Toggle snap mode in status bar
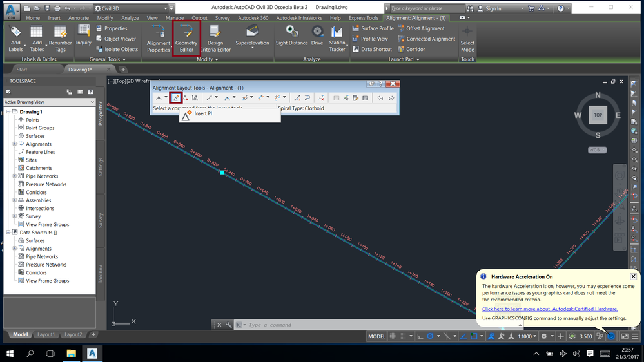The height and width of the screenshot is (362, 644). coord(402,336)
